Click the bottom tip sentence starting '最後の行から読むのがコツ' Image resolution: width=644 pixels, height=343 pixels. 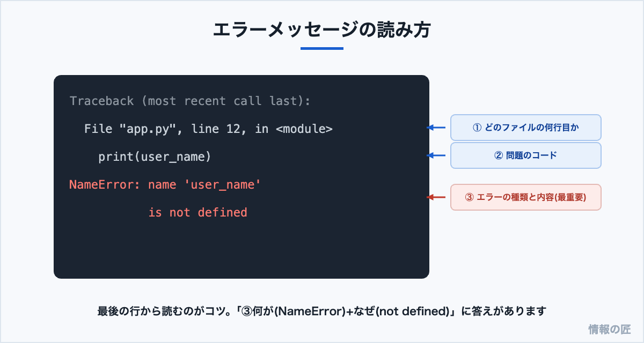click(x=322, y=311)
